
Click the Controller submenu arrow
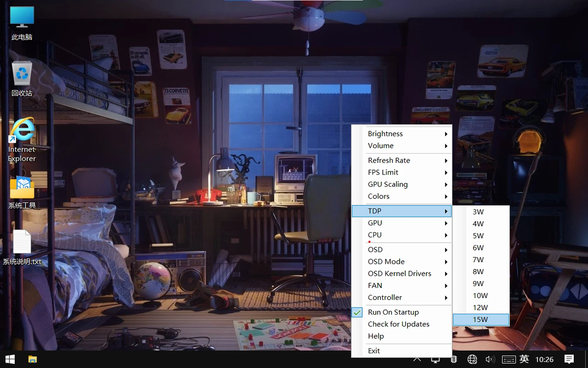pyautogui.click(x=446, y=298)
